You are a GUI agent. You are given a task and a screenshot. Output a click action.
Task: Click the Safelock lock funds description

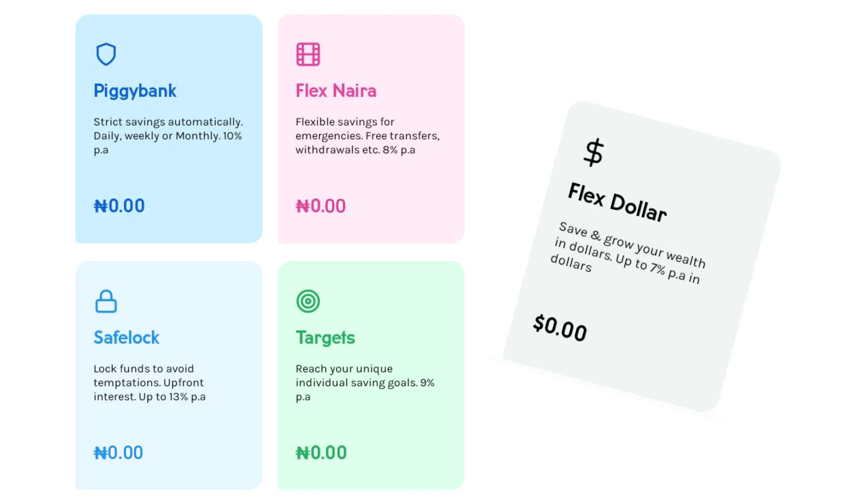[x=150, y=383]
